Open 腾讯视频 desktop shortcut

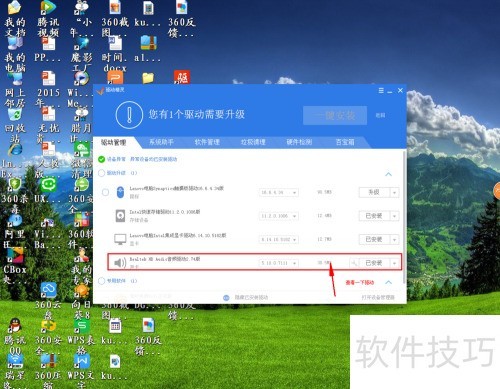coord(48,19)
